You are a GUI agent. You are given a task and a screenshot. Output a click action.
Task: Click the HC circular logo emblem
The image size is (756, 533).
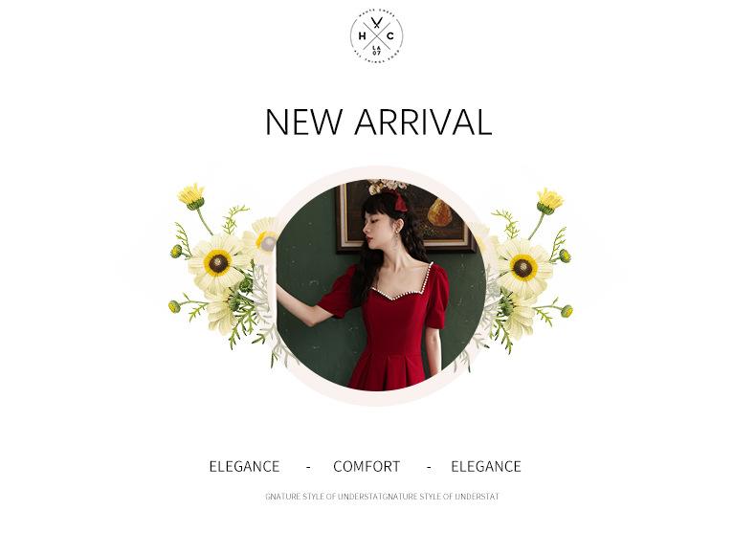click(x=376, y=36)
